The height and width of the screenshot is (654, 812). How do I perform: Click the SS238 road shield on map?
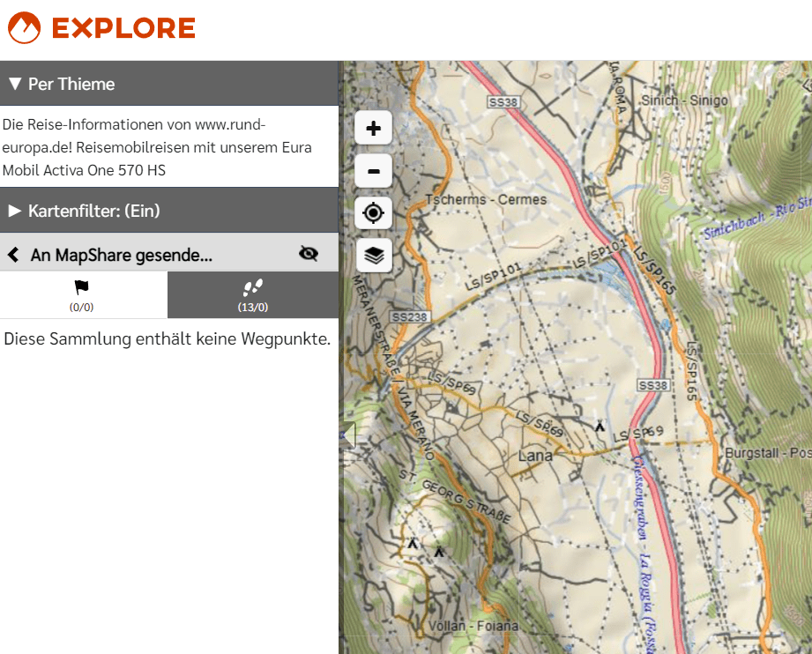coord(409,316)
